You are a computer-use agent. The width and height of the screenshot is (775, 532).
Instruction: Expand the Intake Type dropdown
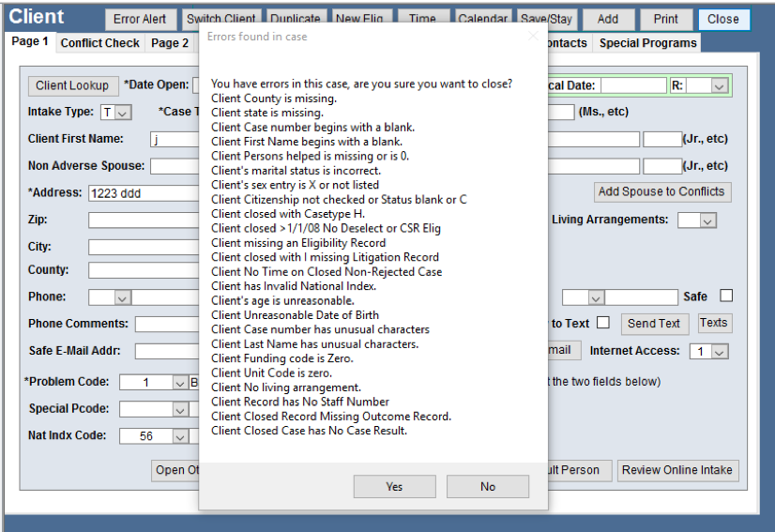click(x=123, y=113)
